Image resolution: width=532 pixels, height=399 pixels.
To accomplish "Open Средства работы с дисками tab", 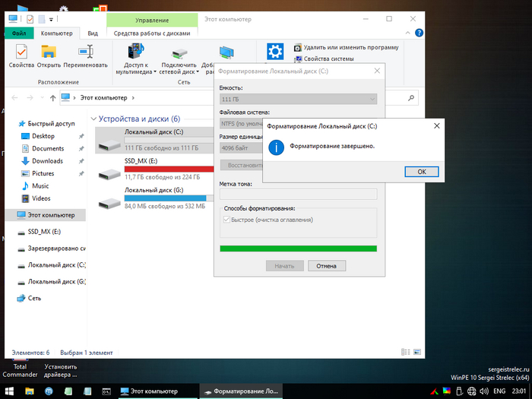I will click(x=152, y=33).
